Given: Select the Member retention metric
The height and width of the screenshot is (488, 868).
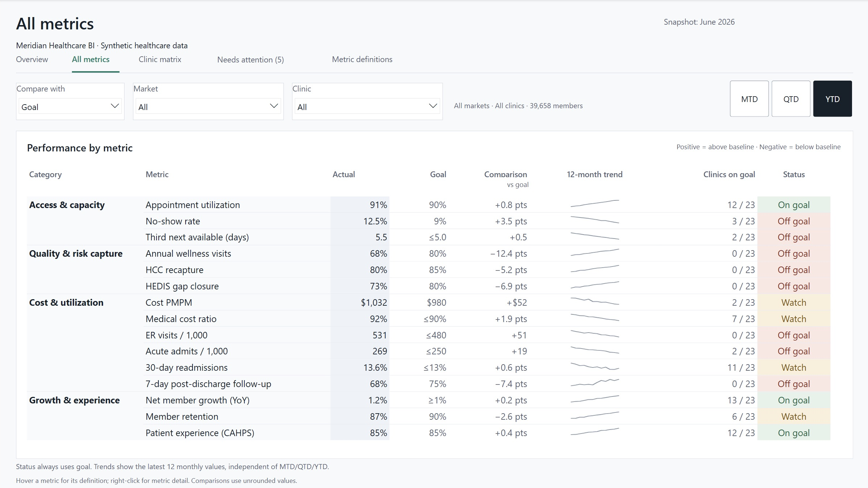Looking at the screenshot, I should pyautogui.click(x=182, y=416).
